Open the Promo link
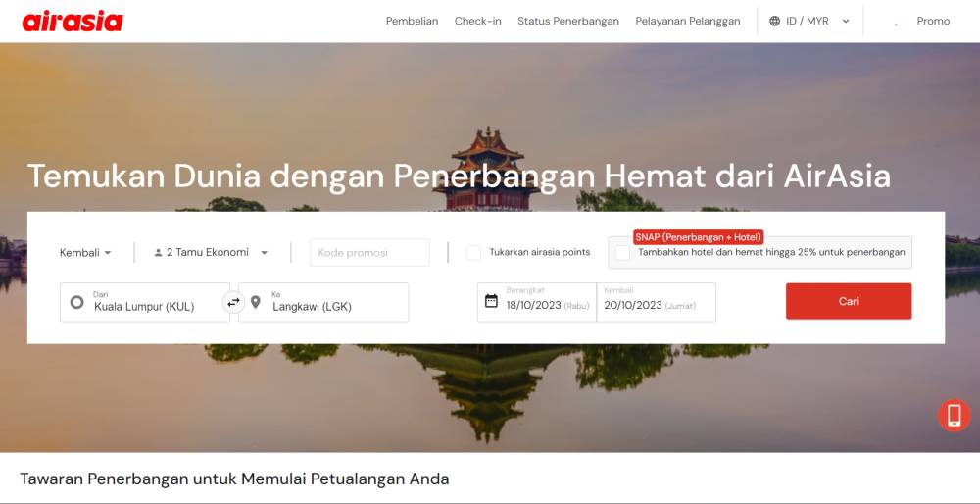980x504 pixels. click(x=933, y=22)
